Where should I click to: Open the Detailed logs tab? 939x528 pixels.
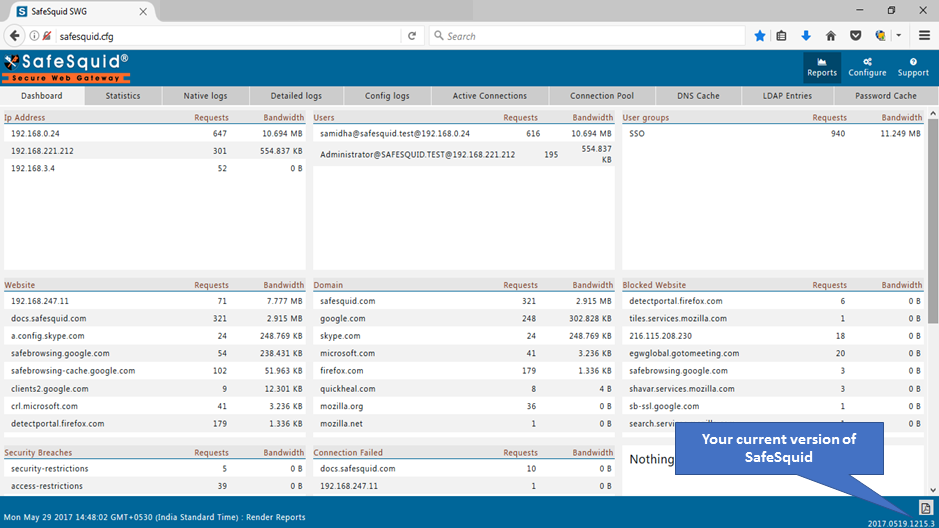[296, 96]
